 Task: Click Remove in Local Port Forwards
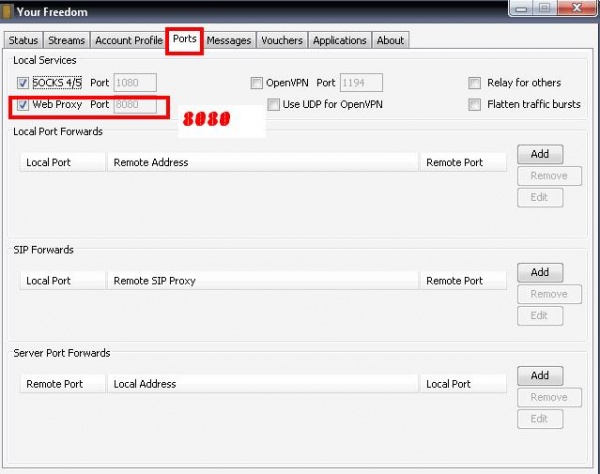coord(549,176)
